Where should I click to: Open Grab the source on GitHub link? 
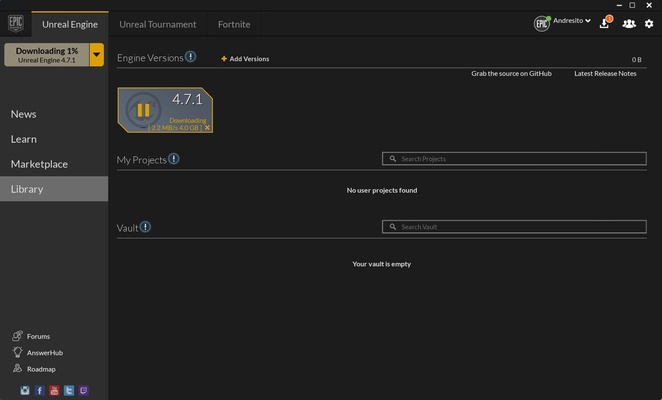coord(511,73)
